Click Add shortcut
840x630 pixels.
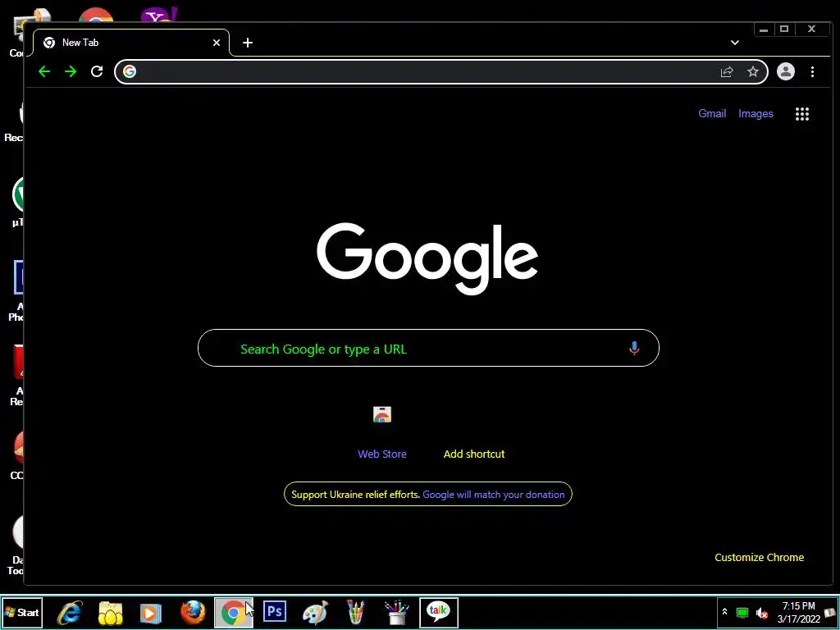tap(474, 454)
